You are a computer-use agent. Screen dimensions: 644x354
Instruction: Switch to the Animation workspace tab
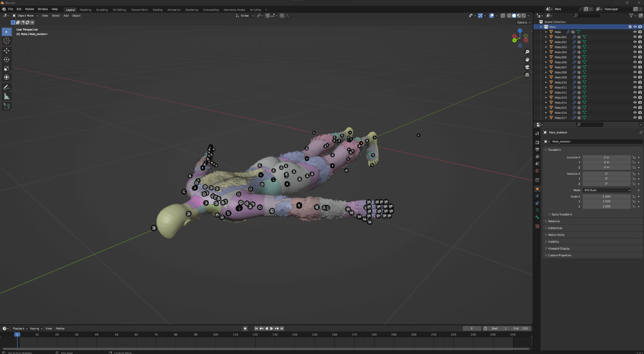174,9
